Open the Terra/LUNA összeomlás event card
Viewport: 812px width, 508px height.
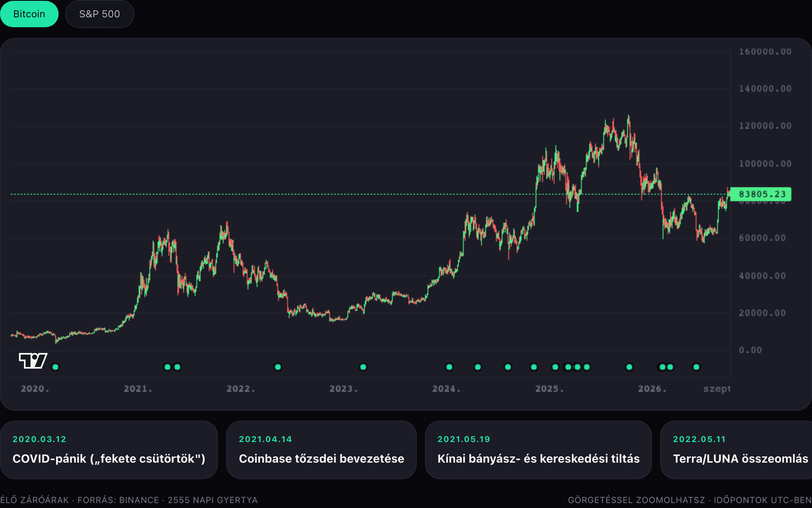tap(736, 450)
